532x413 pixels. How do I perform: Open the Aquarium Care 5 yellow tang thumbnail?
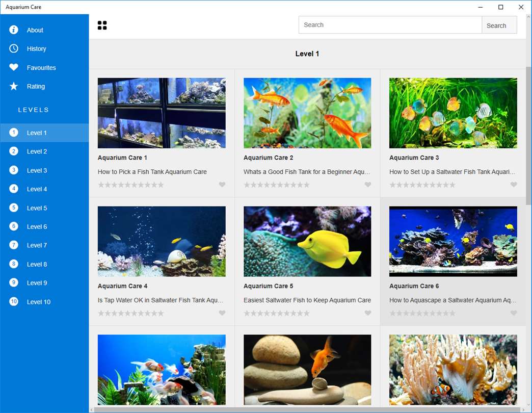coord(307,241)
